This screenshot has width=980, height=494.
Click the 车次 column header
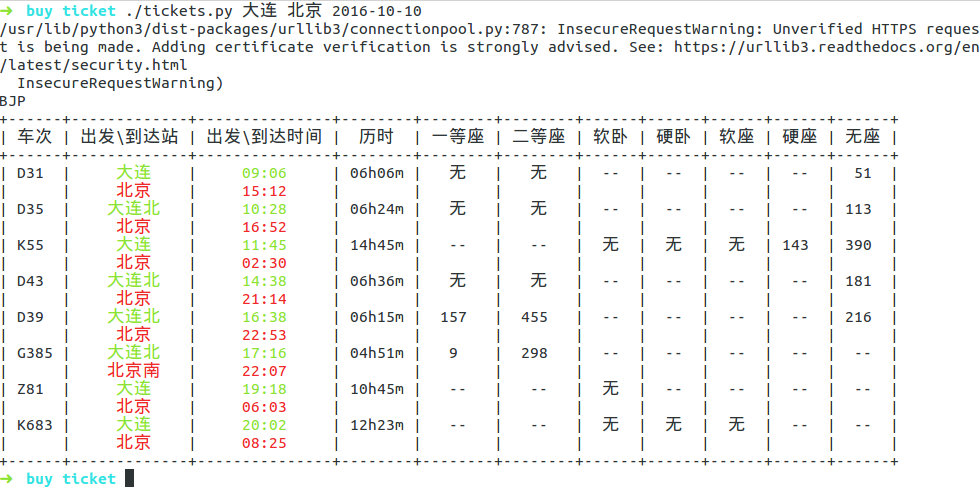pyautogui.click(x=34, y=136)
